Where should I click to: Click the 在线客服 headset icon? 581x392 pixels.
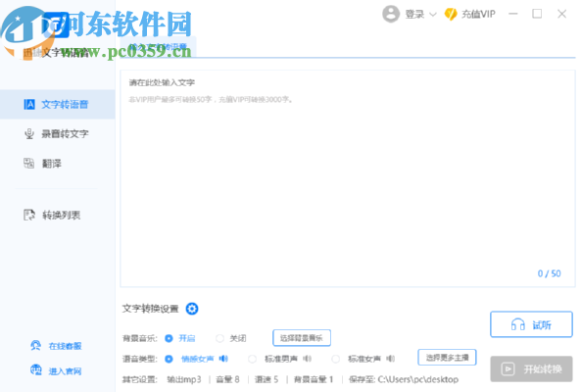35,346
